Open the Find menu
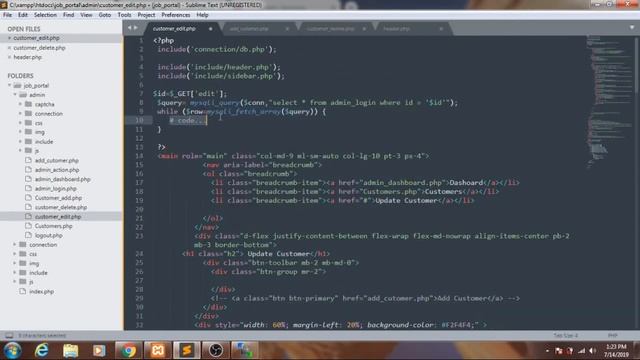Viewport: 640px width, 360px height. click(69, 15)
